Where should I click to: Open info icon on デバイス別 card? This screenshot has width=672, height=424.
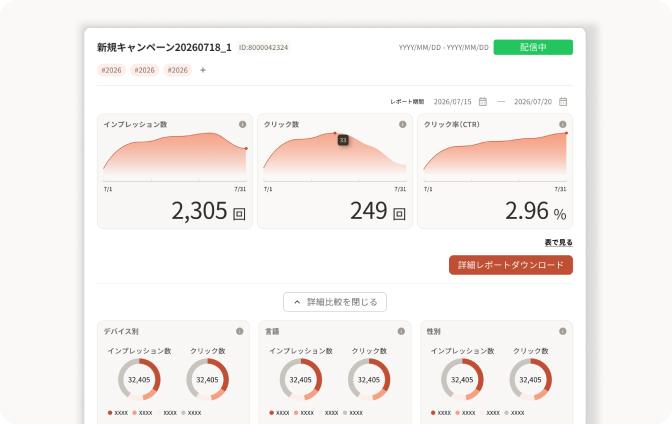240,331
